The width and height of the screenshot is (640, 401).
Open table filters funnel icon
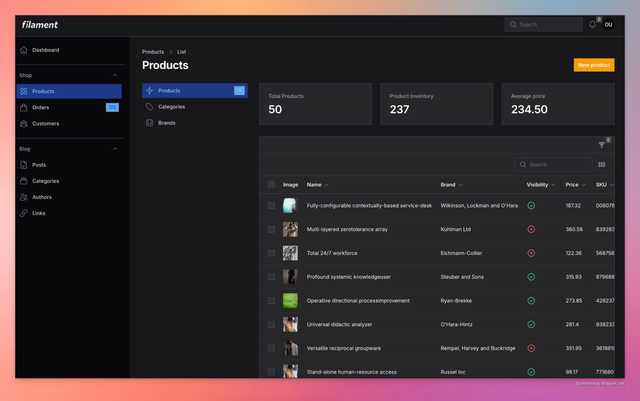601,145
